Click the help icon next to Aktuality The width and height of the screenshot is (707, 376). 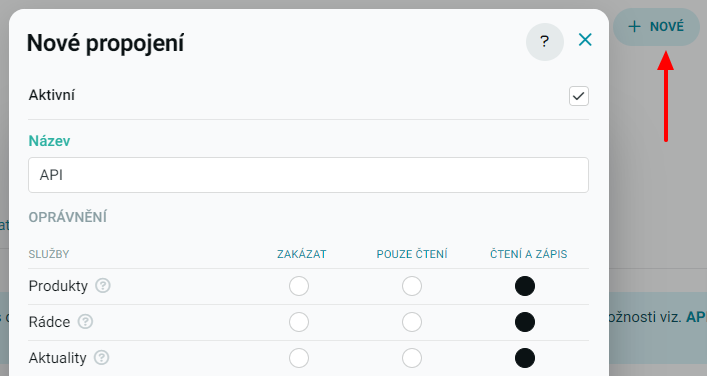tap(101, 358)
